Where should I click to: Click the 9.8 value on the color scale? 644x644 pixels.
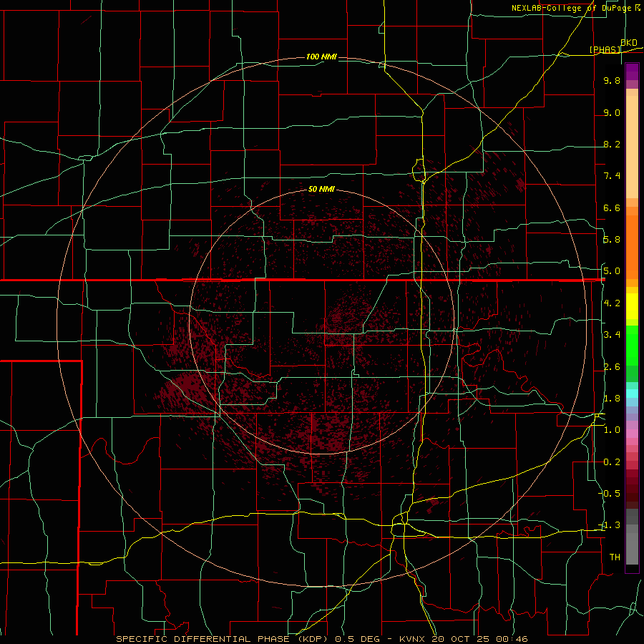[x=612, y=80]
